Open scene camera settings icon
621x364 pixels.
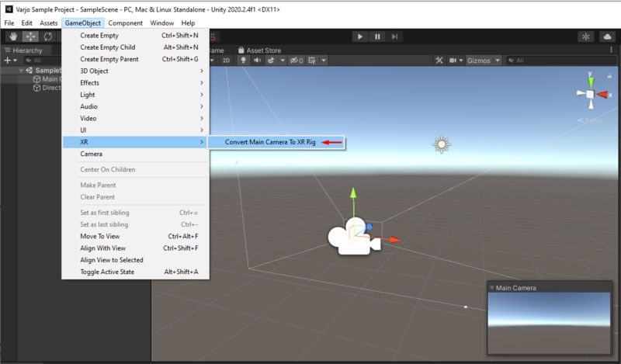tap(453, 61)
